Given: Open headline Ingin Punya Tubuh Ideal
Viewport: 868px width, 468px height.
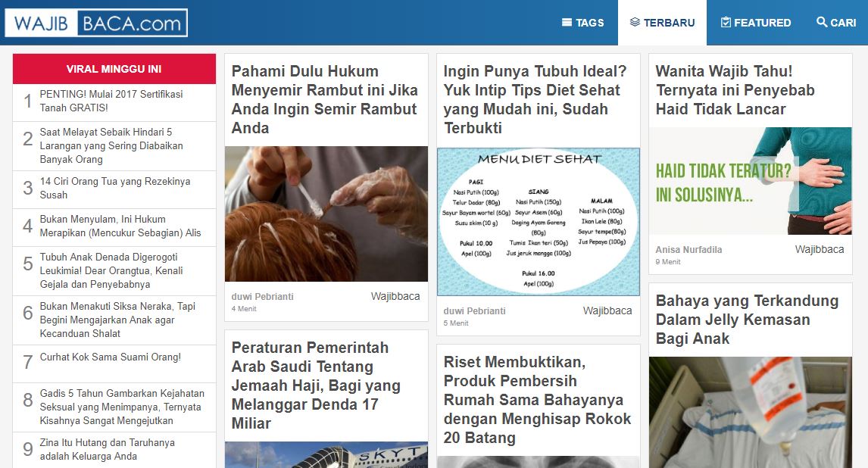Looking at the screenshot, I should (535, 99).
